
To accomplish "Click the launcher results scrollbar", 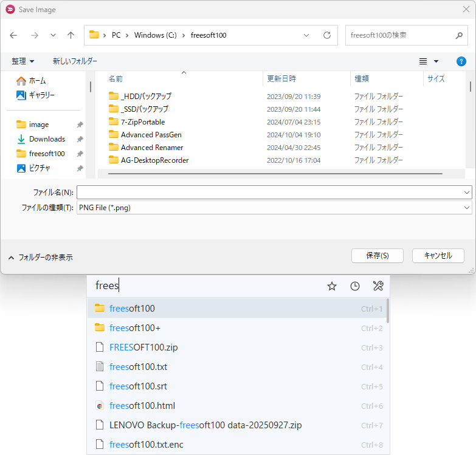I will click(388, 311).
